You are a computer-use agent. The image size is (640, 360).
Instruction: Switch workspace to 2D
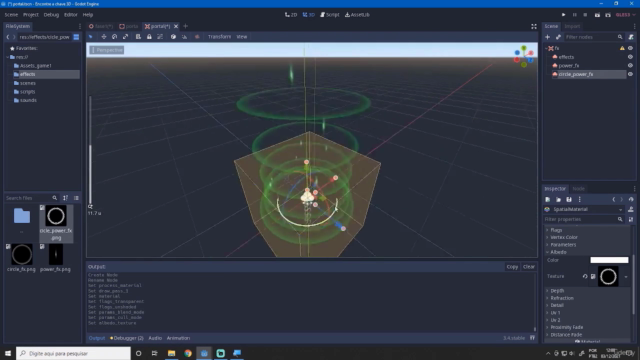point(291,15)
